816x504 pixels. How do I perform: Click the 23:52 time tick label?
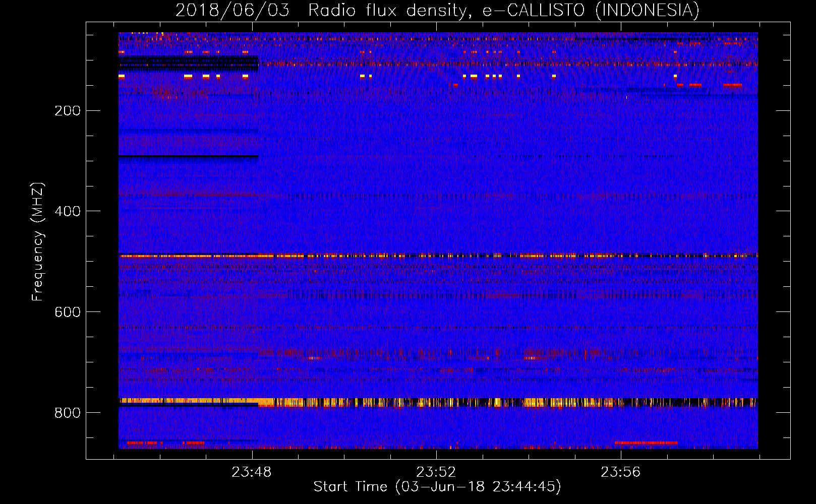click(436, 472)
